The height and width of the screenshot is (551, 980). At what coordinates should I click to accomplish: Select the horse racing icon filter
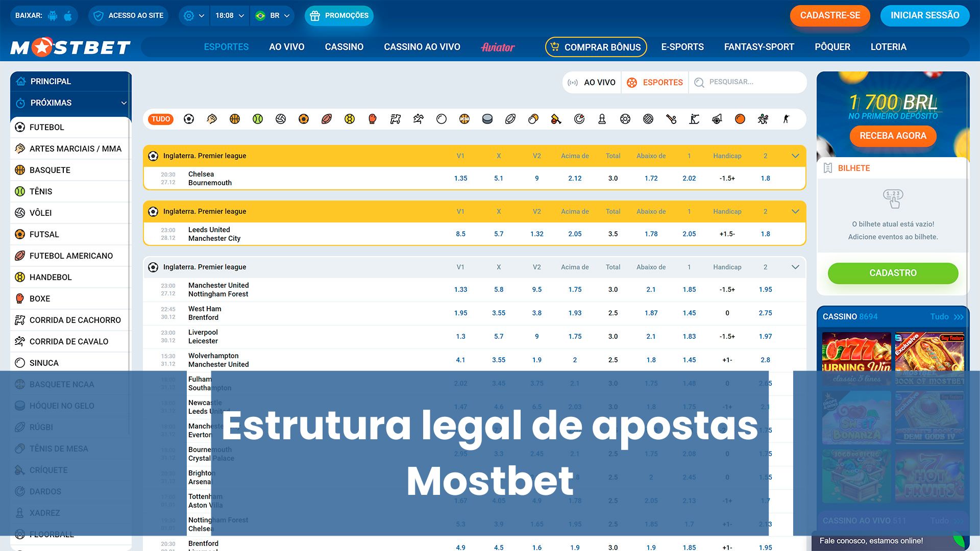coord(419,119)
